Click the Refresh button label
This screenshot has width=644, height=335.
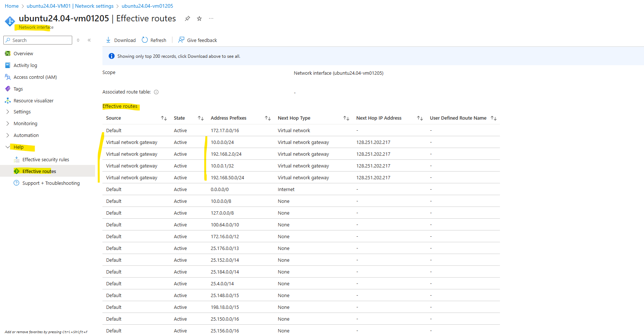coord(158,40)
